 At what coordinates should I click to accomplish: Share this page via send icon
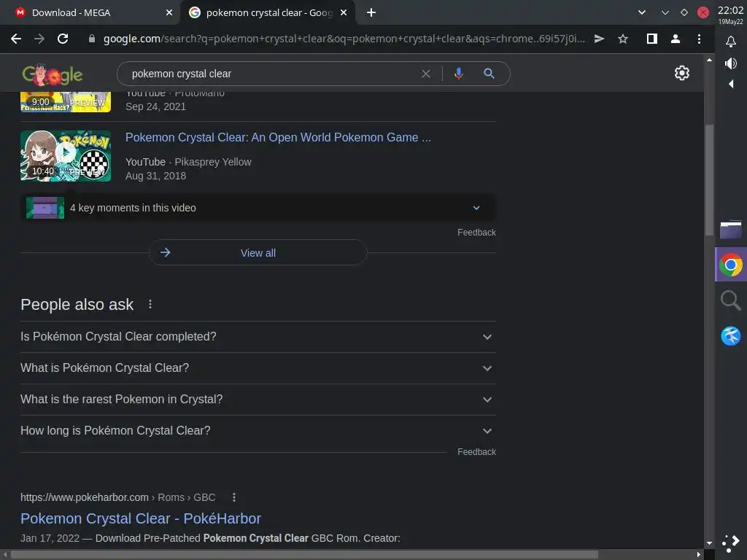(600, 39)
